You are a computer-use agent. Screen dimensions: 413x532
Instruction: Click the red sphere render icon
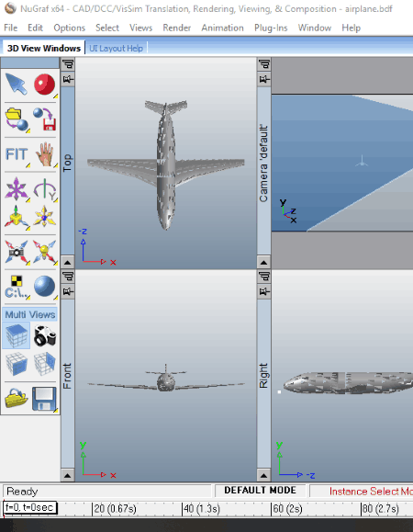pyautogui.click(x=44, y=85)
